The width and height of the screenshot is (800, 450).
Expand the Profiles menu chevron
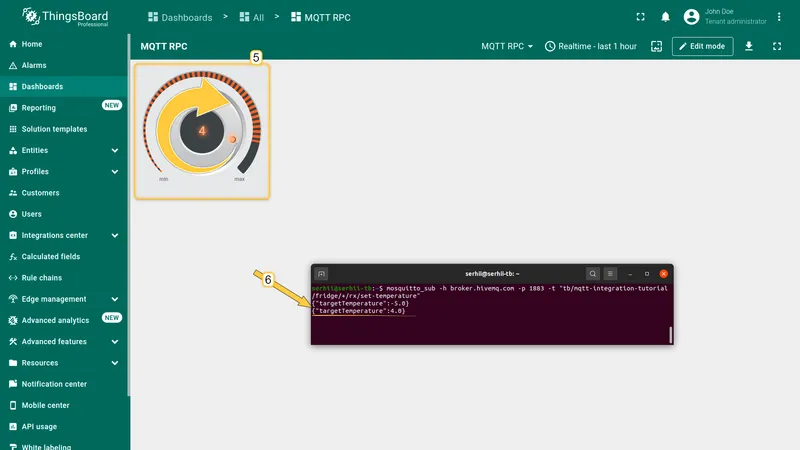point(115,172)
